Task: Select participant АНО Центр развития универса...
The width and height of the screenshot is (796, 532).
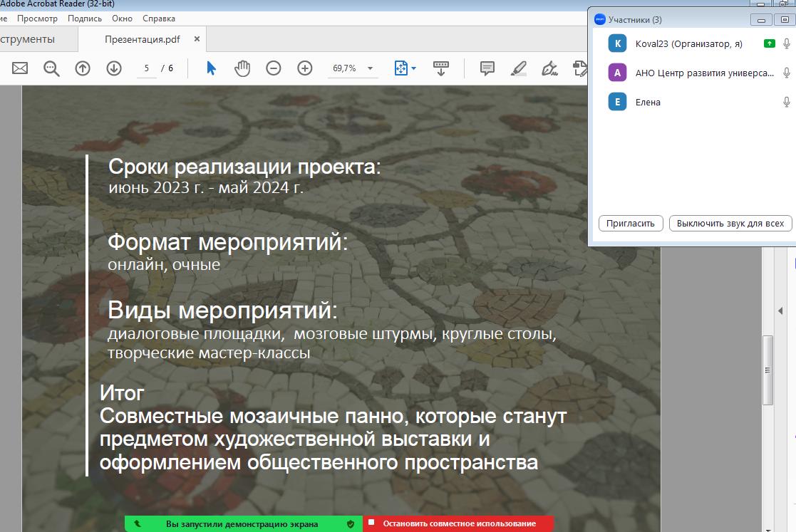Action: click(705, 73)
